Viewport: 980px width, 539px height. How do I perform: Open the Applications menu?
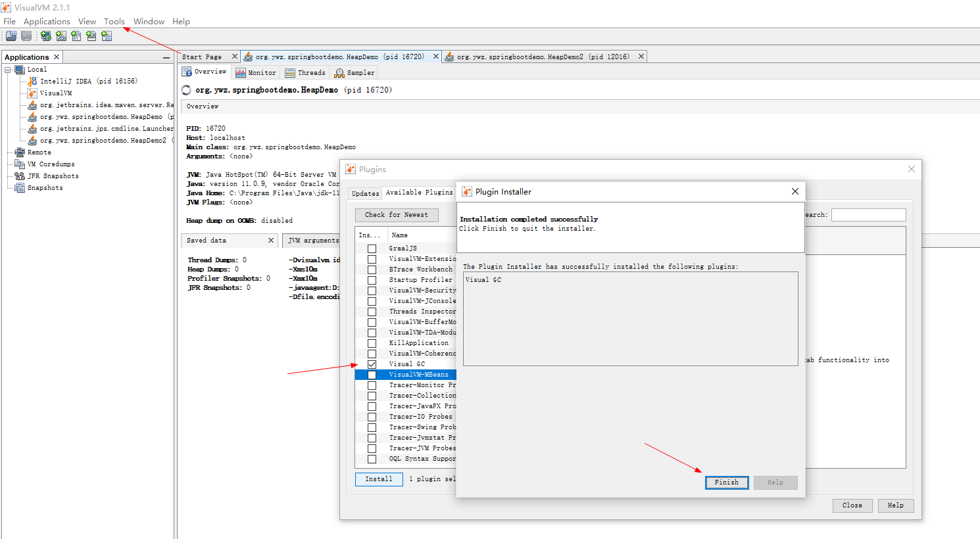click(47, 22)
